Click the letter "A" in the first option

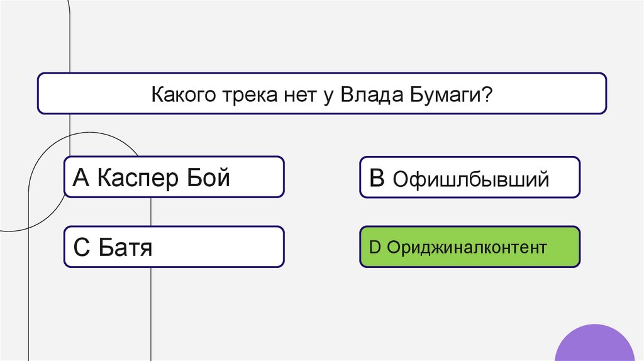click(82, 179)
